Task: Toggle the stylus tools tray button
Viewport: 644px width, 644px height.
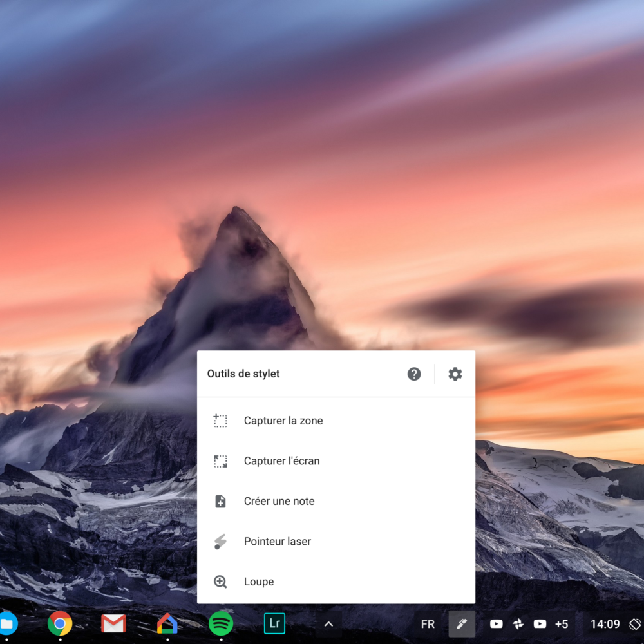Action: tap(462, 624)
